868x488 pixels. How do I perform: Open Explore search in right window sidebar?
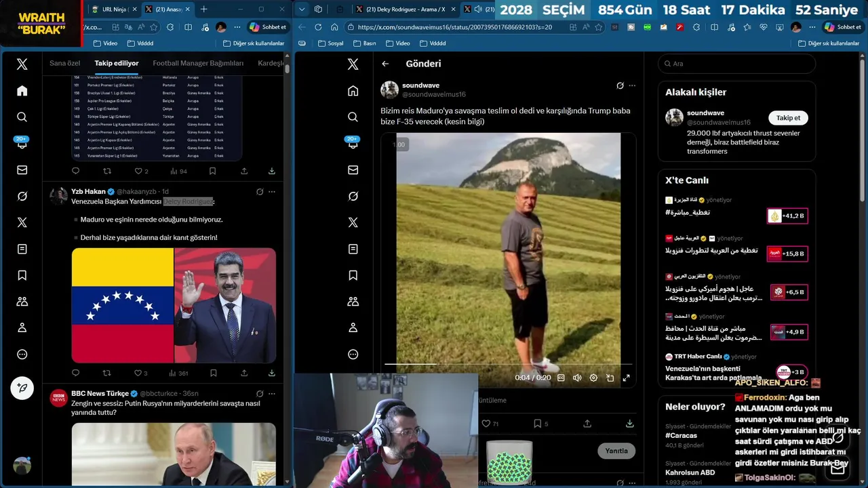click(353, 117)
